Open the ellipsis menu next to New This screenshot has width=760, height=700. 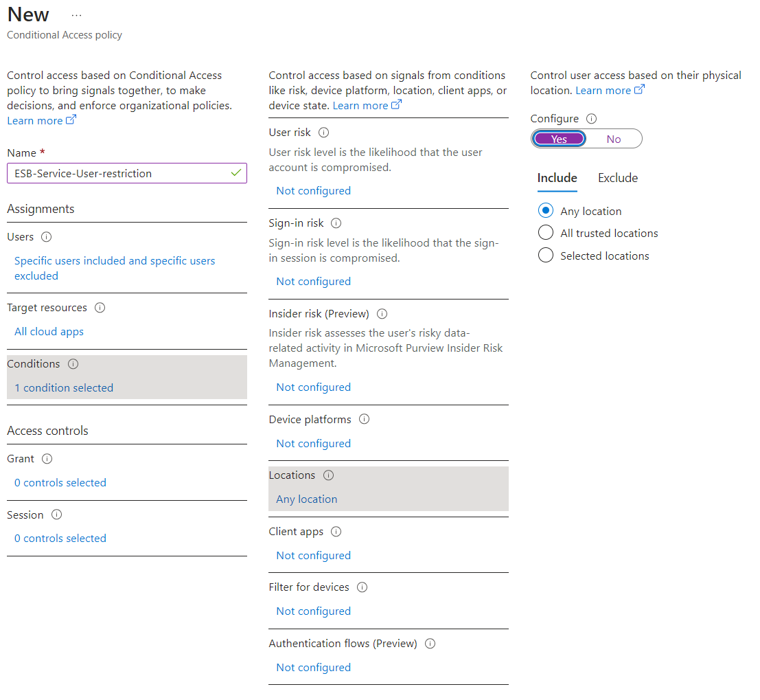pyautogui.click(x=77, y=16)
